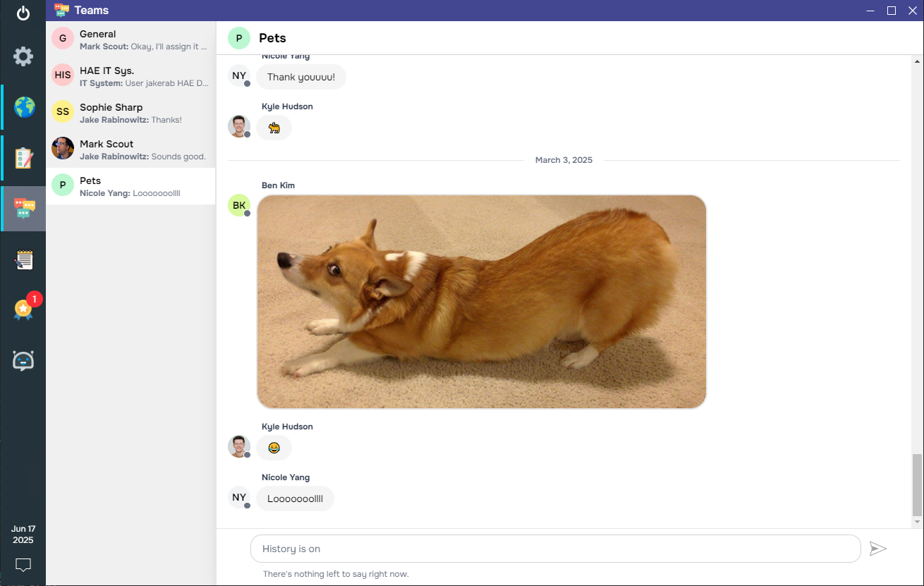The height and width of the screenshot is (586, 924).
Task: Open the HAE IT Sys. conversation
Action: click(x=130, y=76)
